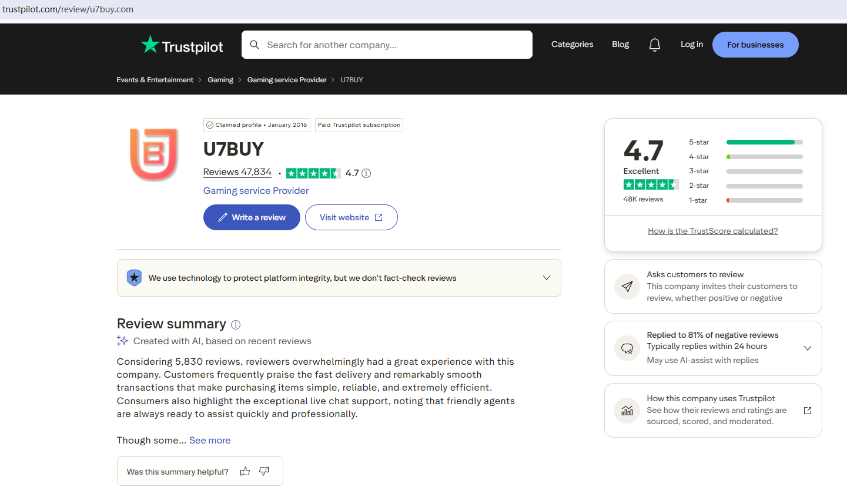Open the Reviews 47,834 link
The image size is (847, 504).
pos(237,172)
